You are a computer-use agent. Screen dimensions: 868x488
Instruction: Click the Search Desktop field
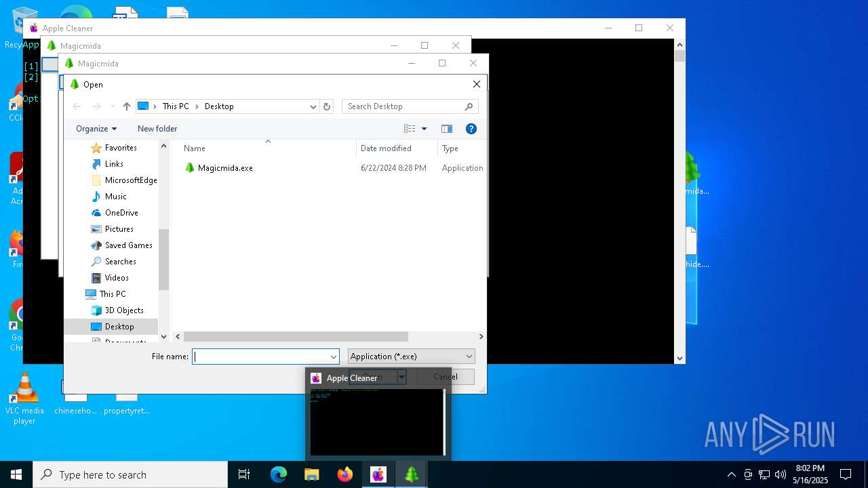pos(410,106)
